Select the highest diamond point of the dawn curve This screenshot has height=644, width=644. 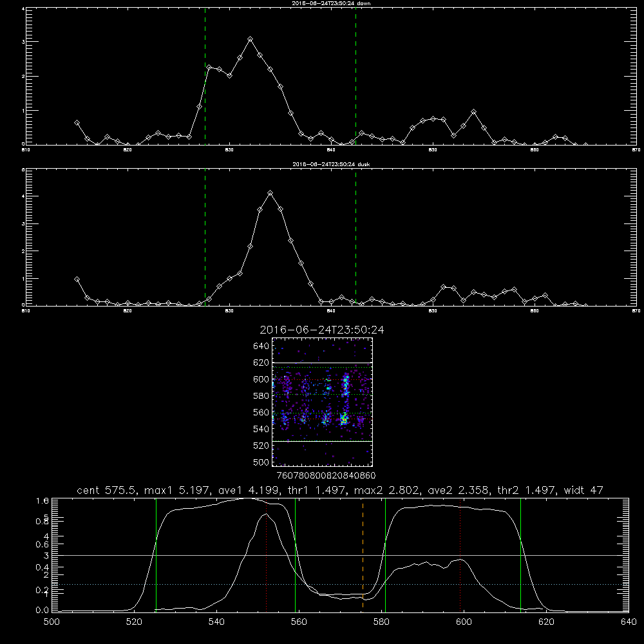(250, 39)
